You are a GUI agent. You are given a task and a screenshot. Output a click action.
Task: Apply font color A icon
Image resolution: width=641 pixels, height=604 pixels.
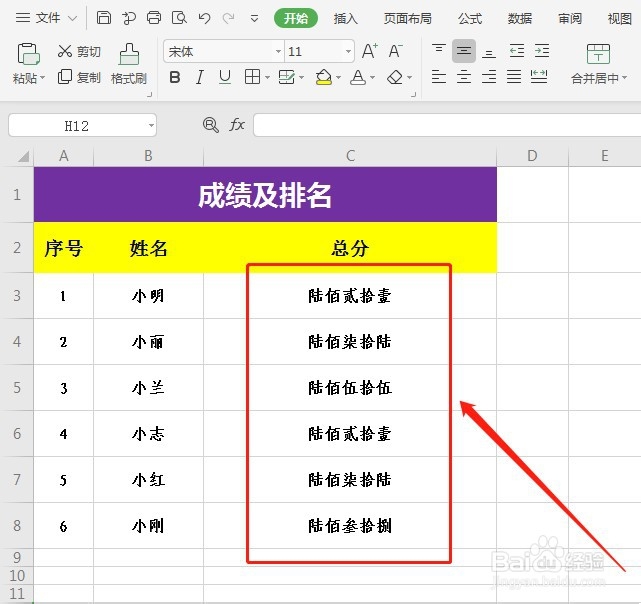[x=358, y=77]
